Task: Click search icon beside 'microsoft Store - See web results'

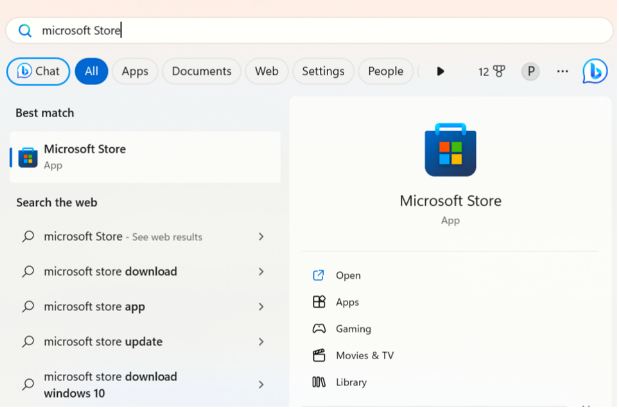Action: coord(28,236)
